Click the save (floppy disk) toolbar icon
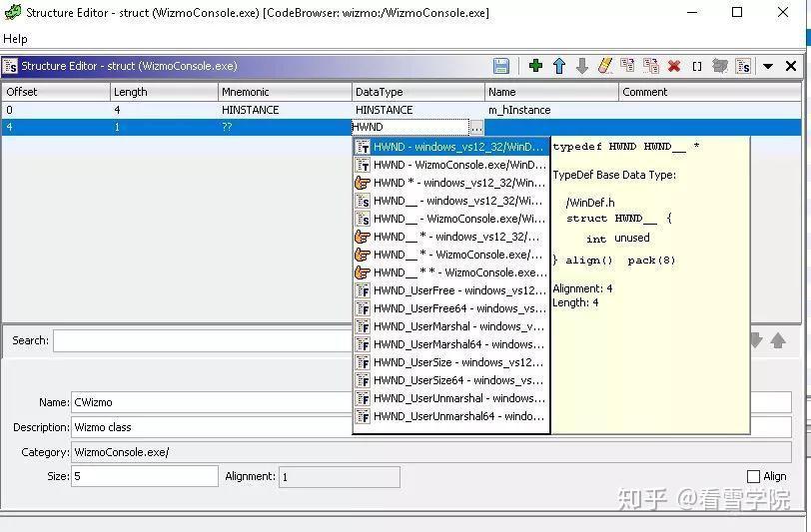The width and height of the screenshot is (811, 532). click(500, 66)
